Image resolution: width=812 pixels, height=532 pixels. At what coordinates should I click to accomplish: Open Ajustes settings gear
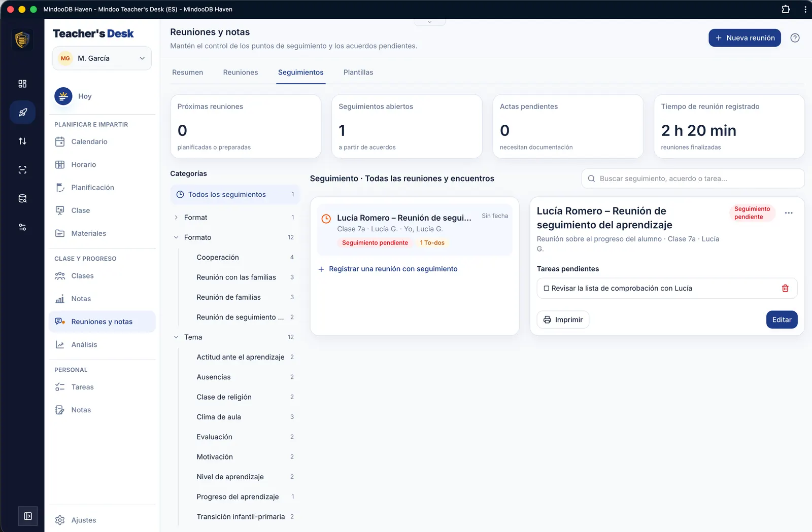[x=102, y=520]
